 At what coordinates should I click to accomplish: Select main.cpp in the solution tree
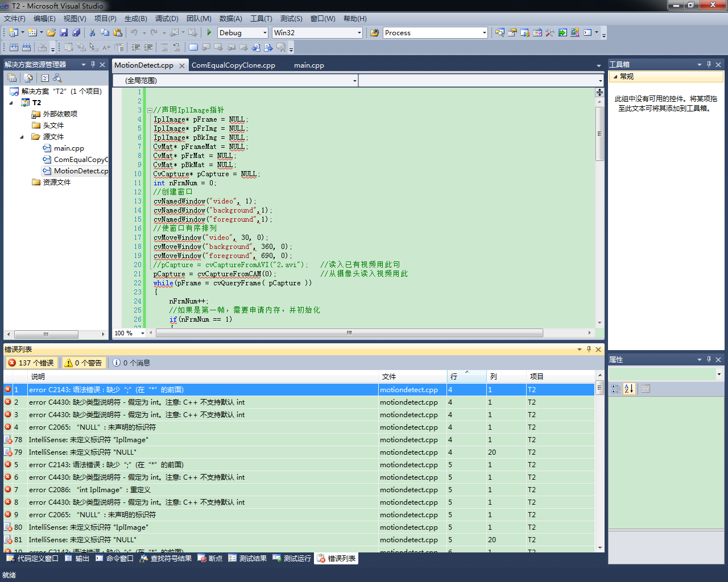pyautogui.click(x=69, y=148)
